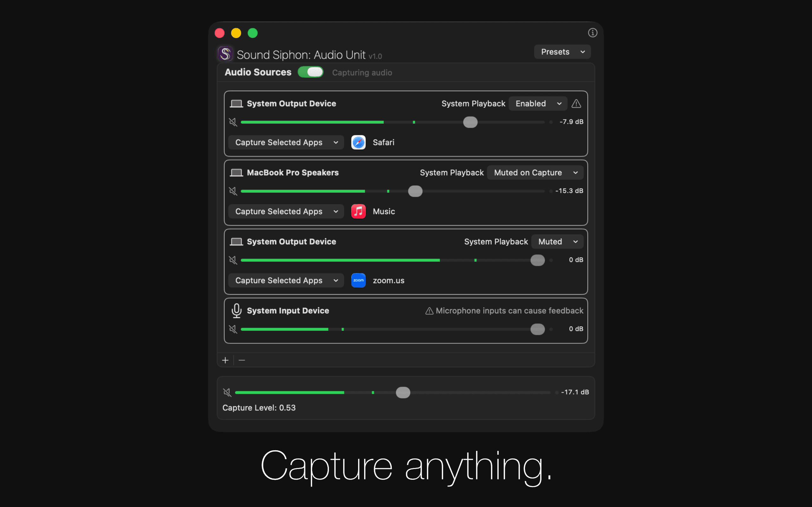Open the Presets dropdown

coord(562,51)
